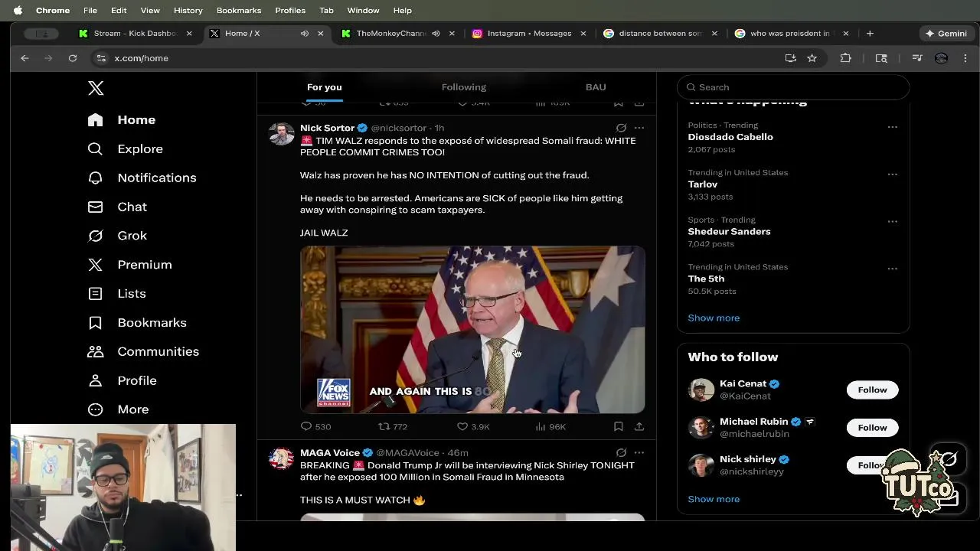The image size is (980, 551).
Task: Open the Lists icon in the sidebar
Action: tap(95, 294)
